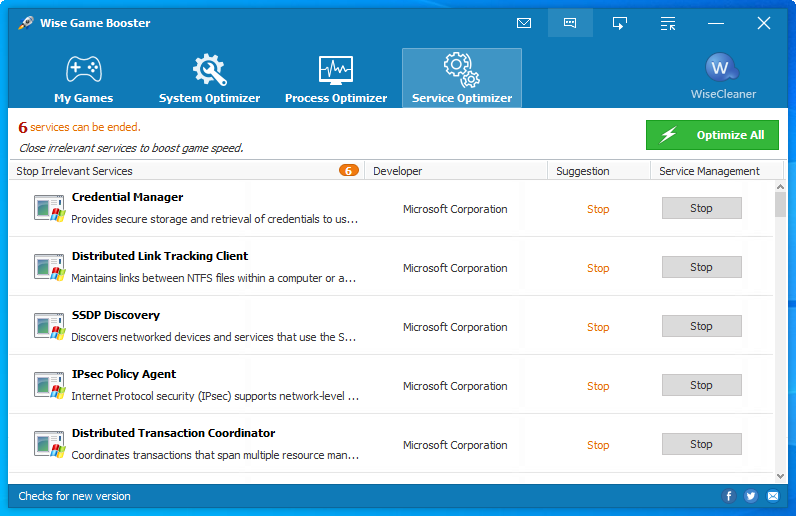Click the scroll down arrow of services list

click(780, 474)
